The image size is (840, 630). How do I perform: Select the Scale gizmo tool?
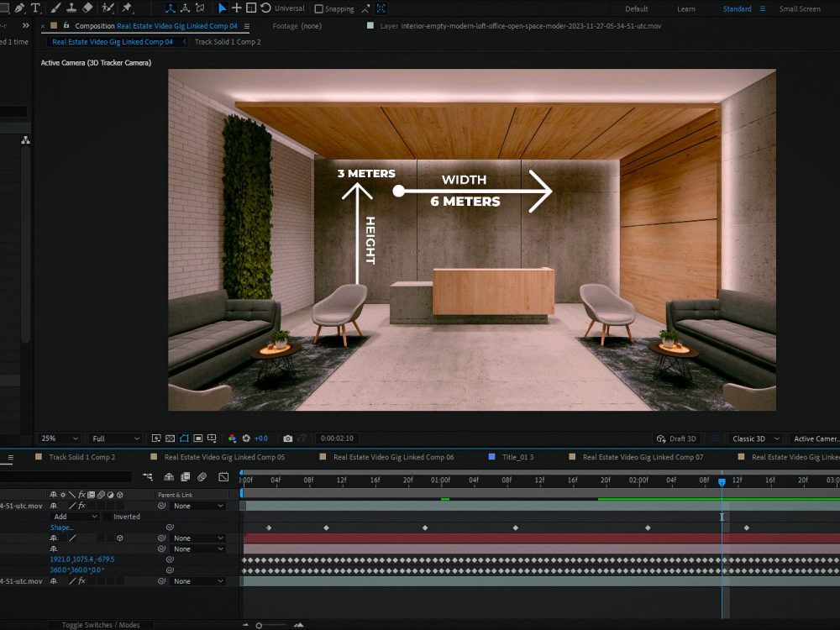(x=250, y=8)
